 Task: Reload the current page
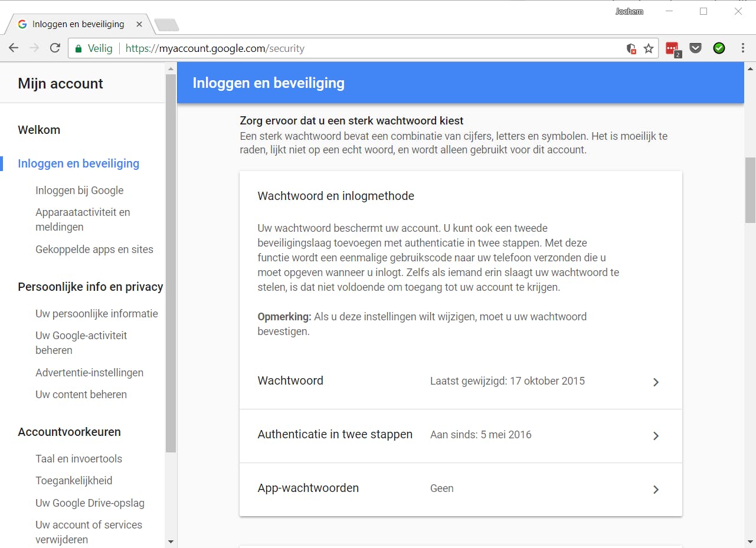point(55,48)
